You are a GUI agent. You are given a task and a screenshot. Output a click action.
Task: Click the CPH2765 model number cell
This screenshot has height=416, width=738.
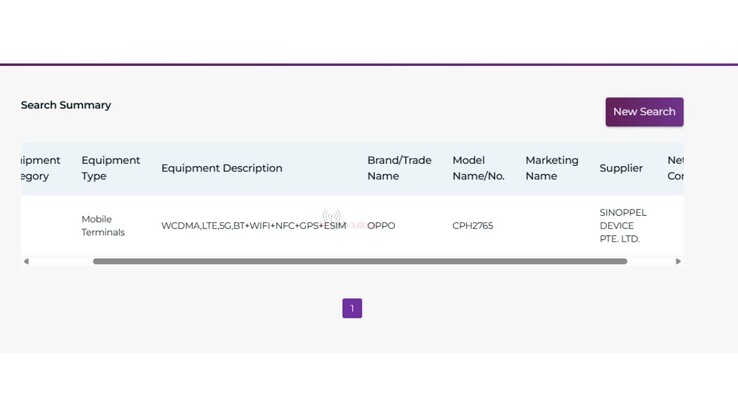tap(472, 226)
